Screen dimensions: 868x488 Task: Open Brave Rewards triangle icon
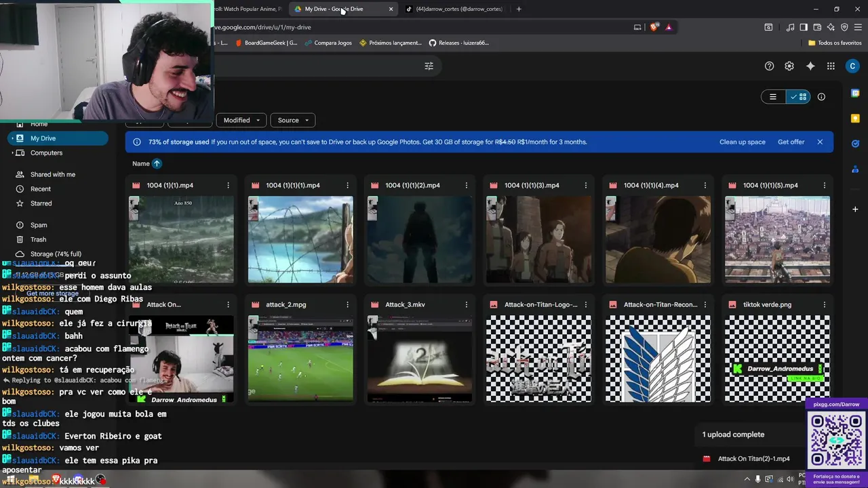[x=669, y=27]
